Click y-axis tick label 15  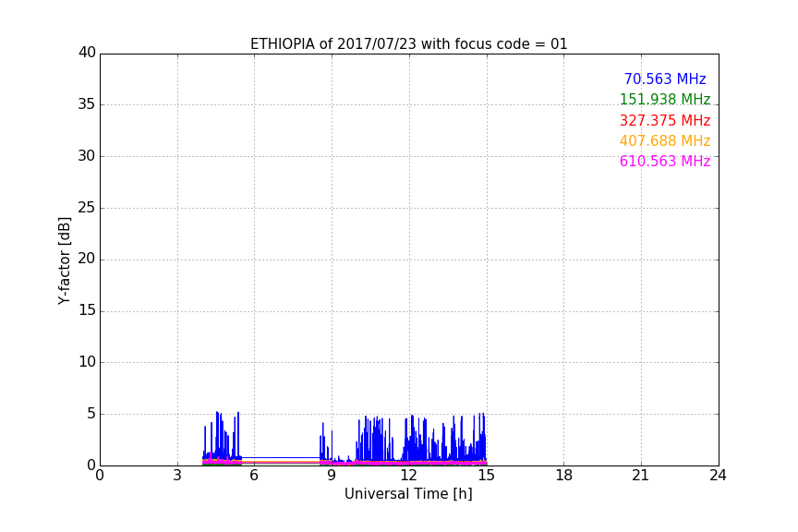point(87,310)
